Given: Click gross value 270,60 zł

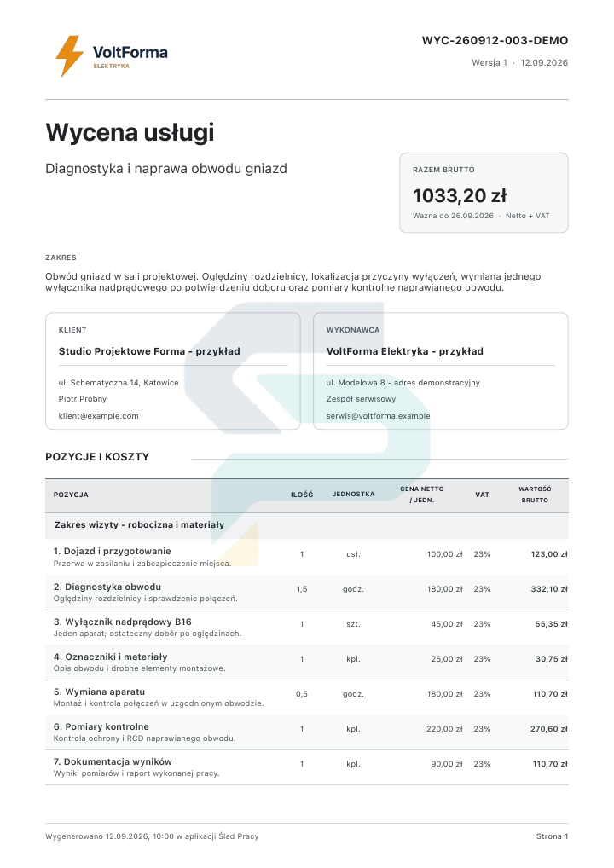Looking at the screenshot, I should click(x=549, y=729).
